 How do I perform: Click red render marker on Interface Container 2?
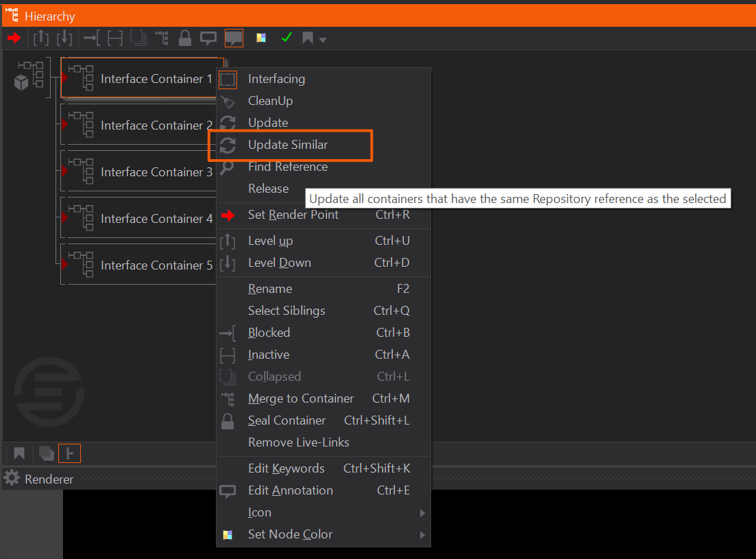(x=64, y=124)
